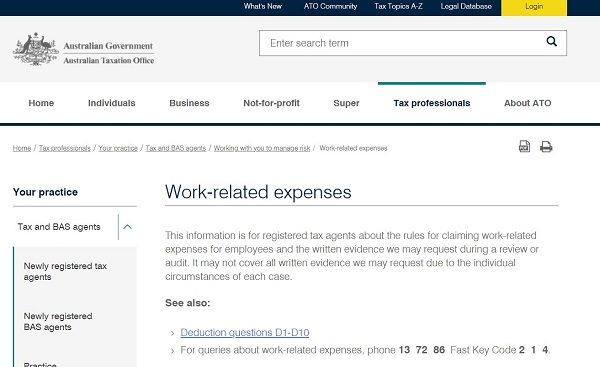Open Tax and BAS agents sidebar item
This screenshot has height=367, width=600.
click(59, 227)
